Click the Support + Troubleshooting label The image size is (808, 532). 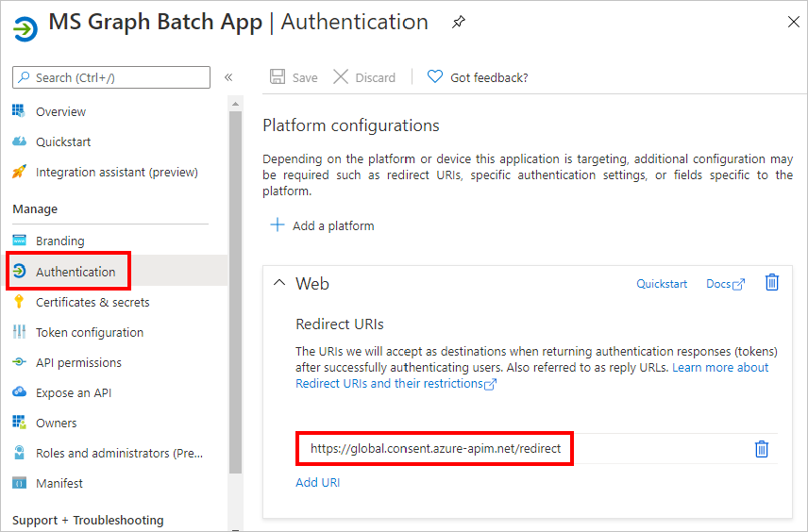point(88,520)
